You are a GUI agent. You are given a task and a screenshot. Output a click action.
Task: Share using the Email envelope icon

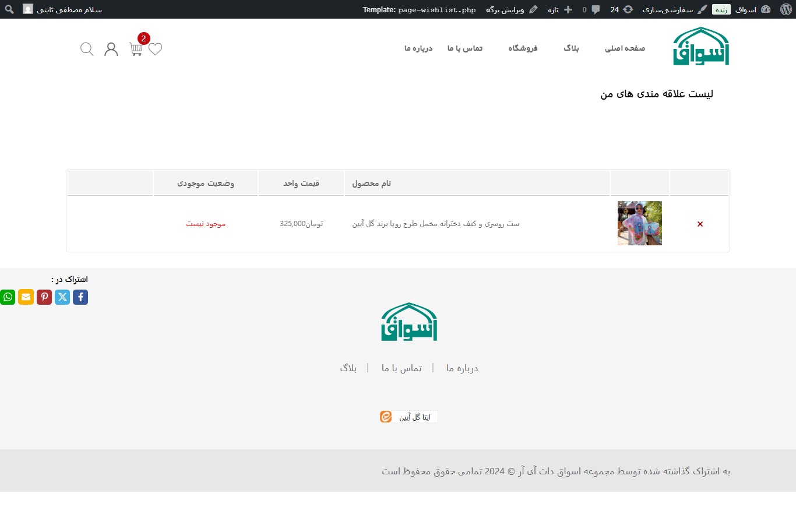26,297
